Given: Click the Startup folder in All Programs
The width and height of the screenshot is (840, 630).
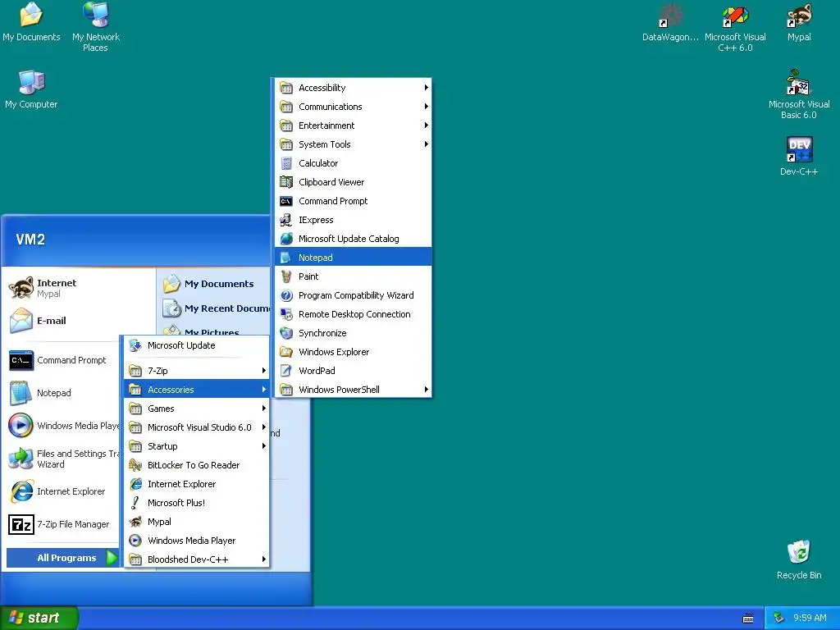Looking at the screenshot, I should tap(197, 446).
